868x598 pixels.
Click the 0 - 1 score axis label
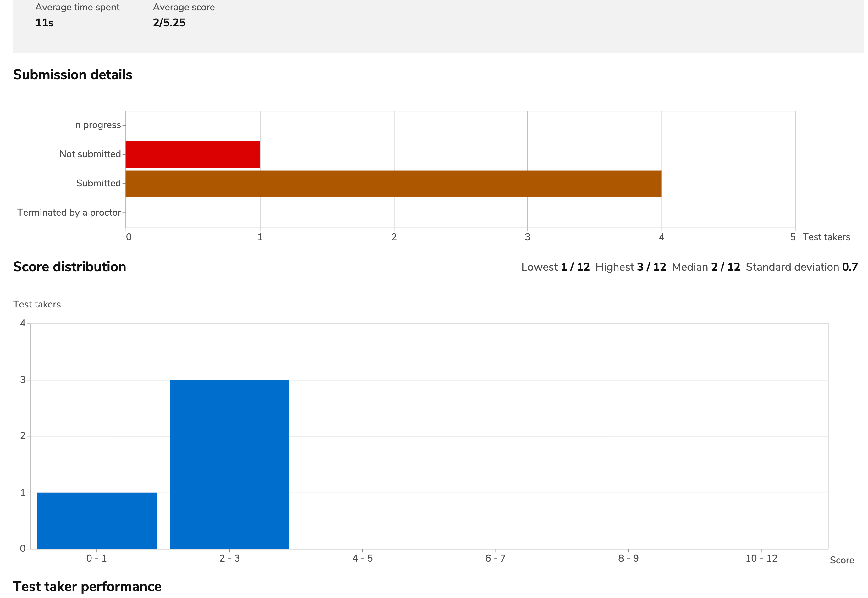click(x=96, y=558)
